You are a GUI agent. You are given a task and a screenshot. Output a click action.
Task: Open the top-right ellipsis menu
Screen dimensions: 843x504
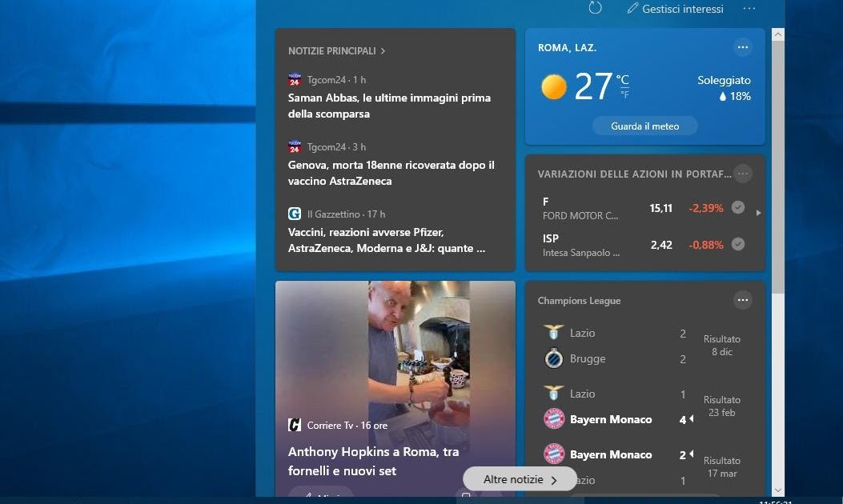pos(749,8)
